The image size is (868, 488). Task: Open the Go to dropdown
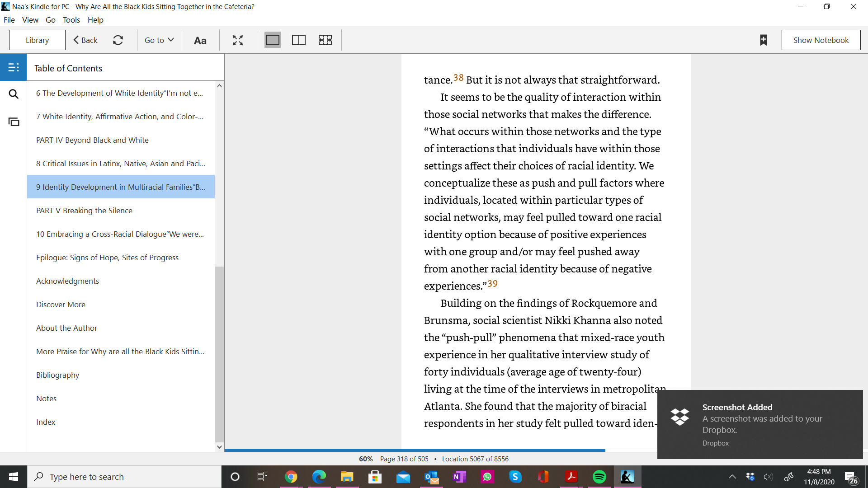[159, 40]
